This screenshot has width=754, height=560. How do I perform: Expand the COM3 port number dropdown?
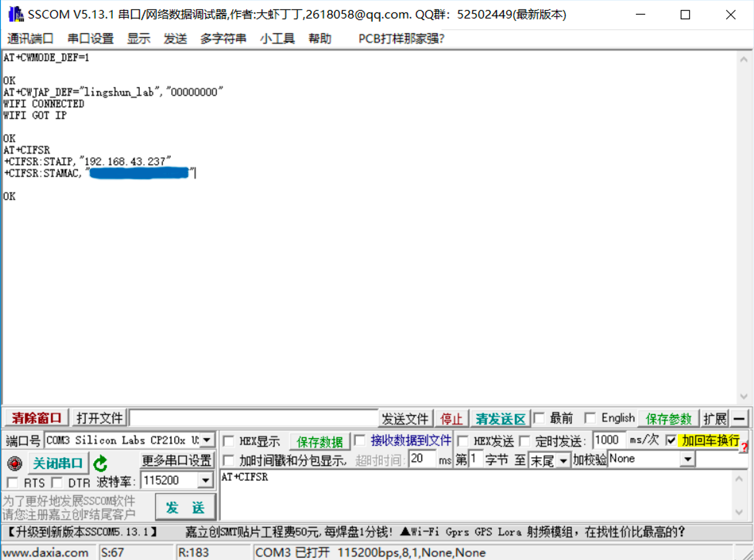pyautogui.click(x=207, y=440)
